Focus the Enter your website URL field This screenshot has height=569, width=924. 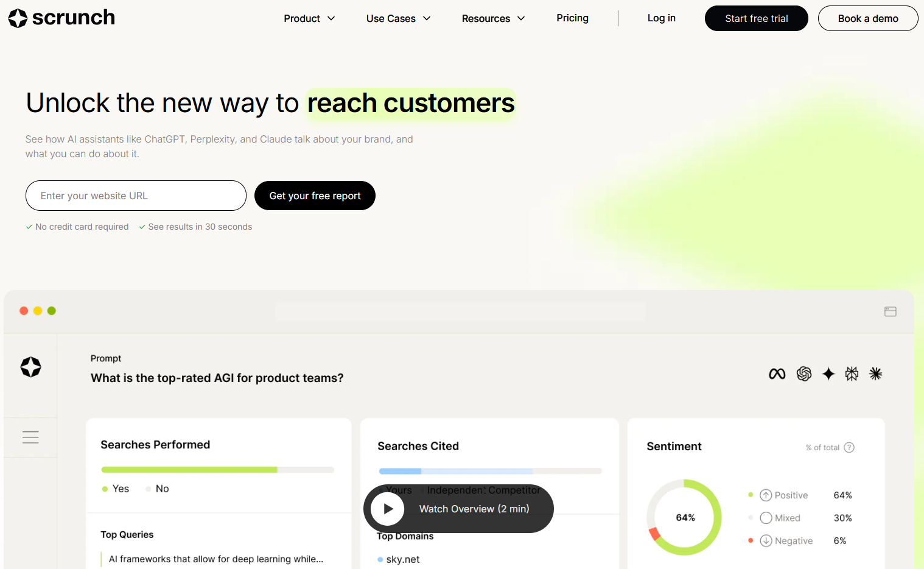point(136,196)
